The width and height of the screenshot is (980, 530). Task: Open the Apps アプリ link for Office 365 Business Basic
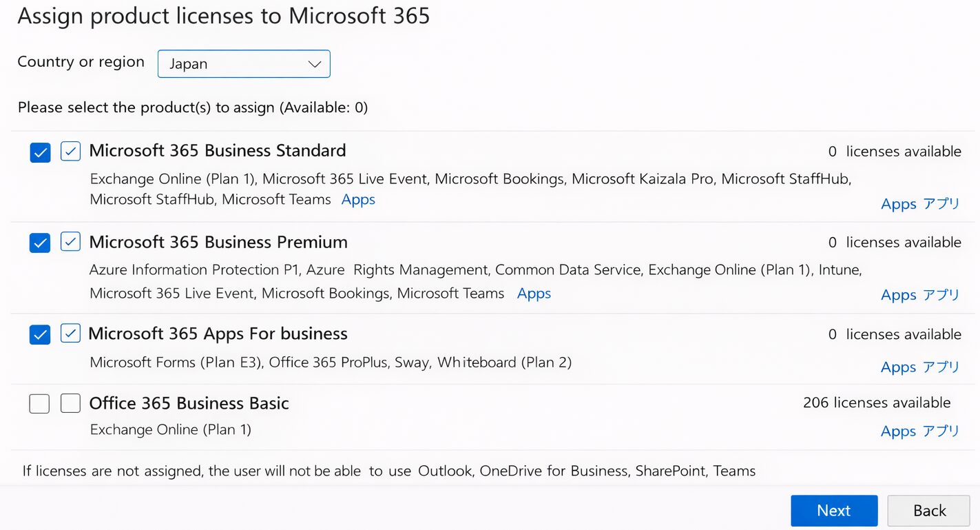click(x=919, y=431)
